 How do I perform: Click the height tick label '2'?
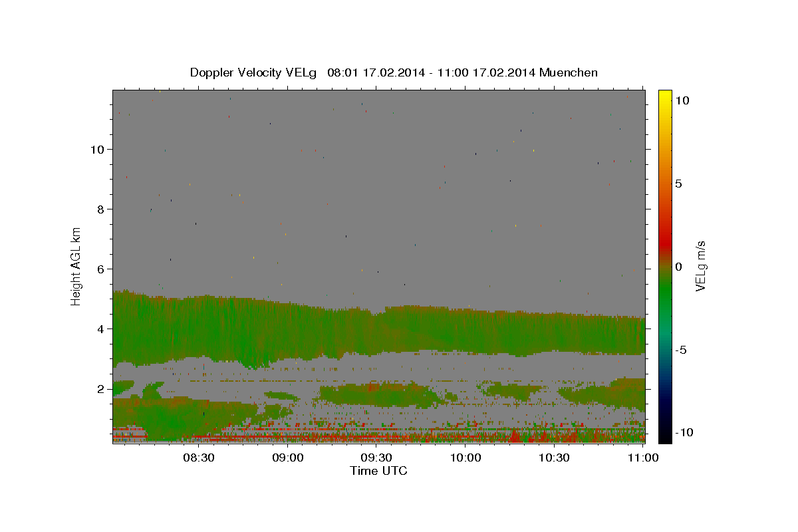100,388
